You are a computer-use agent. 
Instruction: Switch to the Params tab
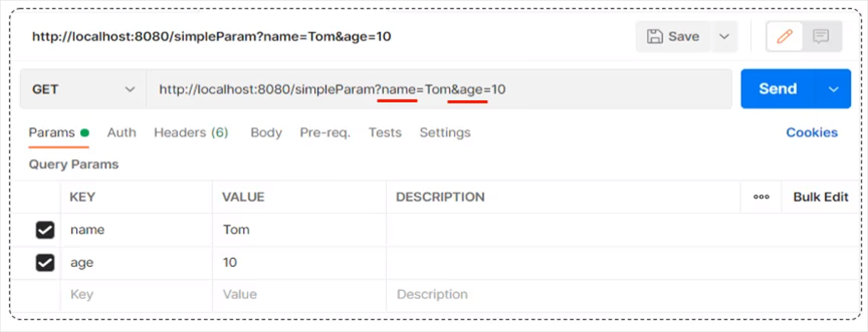[58, 133]
